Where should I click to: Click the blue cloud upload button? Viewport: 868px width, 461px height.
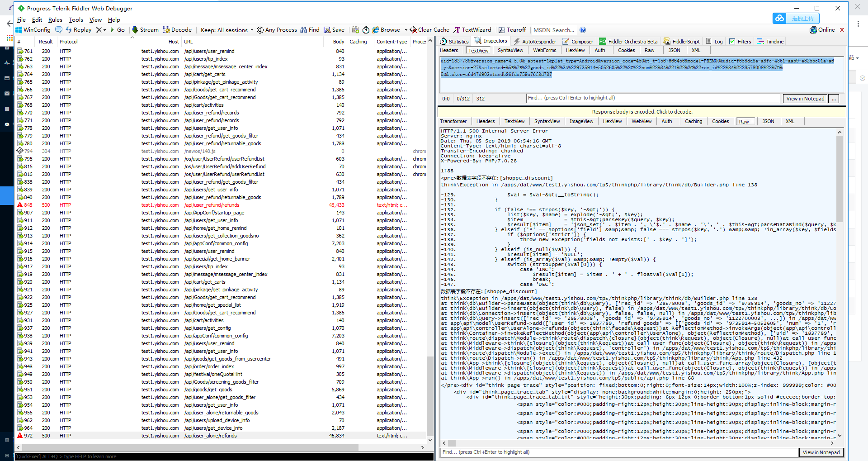(796, 18)
